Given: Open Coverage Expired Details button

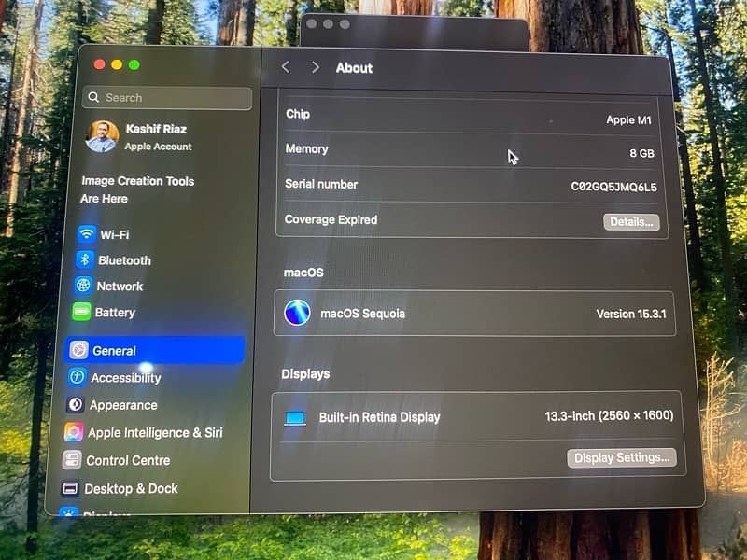Looking at the screenshot, I should tap(631, 222).
